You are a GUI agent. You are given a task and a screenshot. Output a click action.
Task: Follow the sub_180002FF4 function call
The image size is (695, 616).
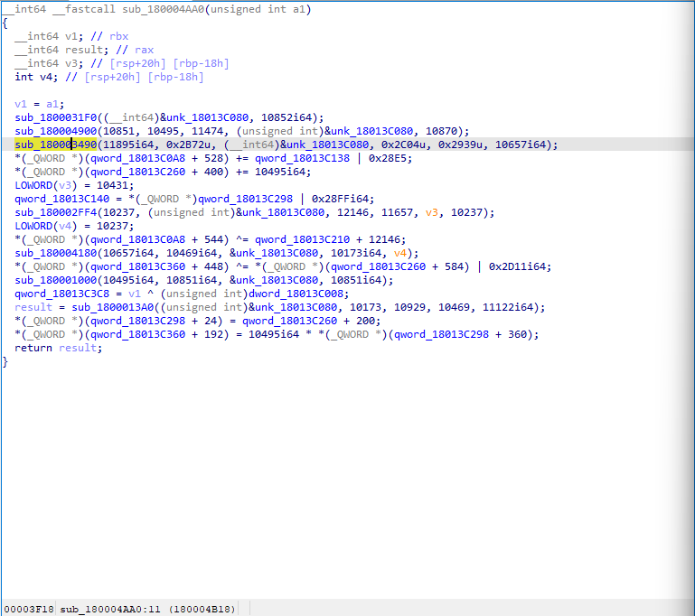pyautogui.click(x=55, y=212)
